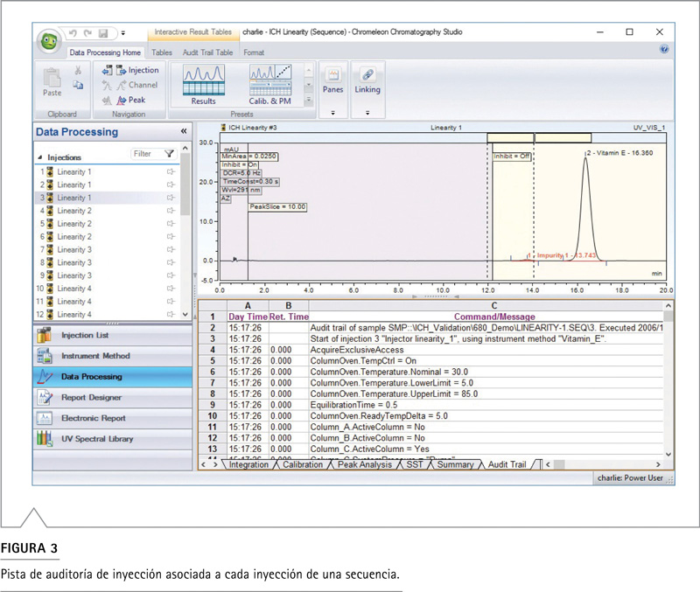Select the Data Processing Home tab
The image size is (700, 592).
(105, 52)
